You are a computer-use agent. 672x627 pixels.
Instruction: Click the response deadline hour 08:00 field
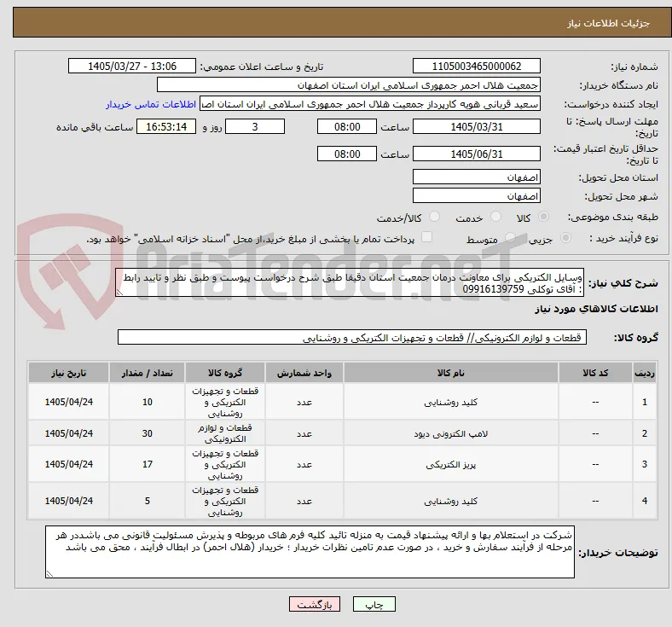tap(347, 126)
